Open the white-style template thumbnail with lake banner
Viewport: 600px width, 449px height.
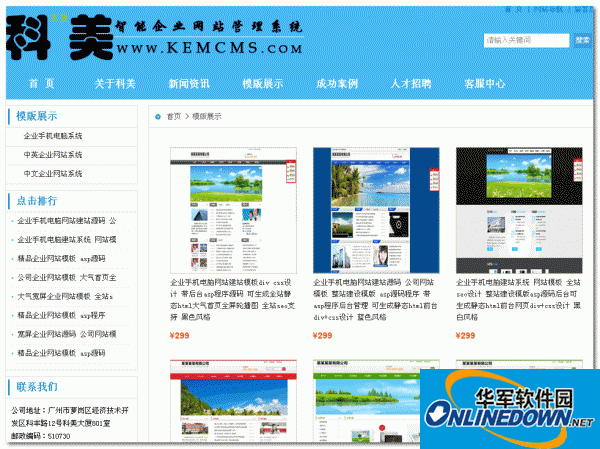point(233,210)
